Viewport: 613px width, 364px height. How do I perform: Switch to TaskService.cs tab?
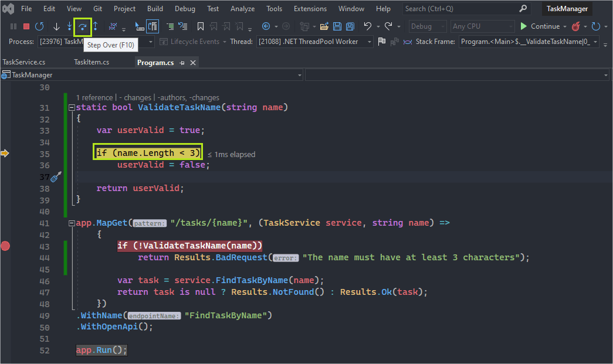point(24,62)
